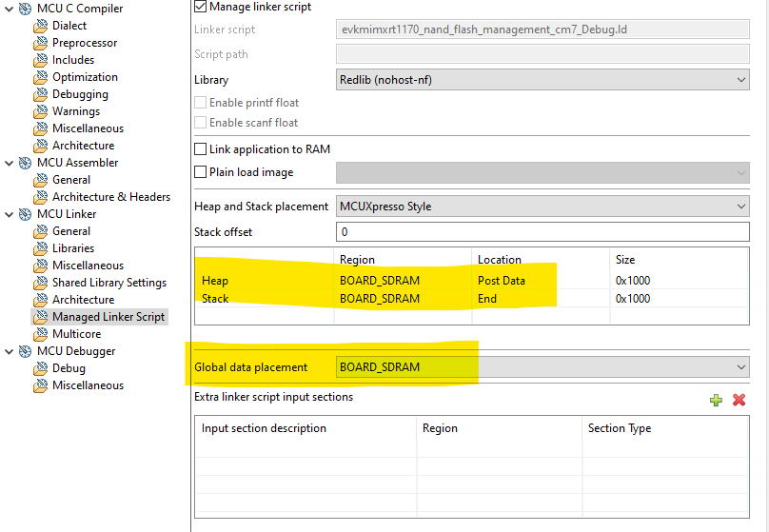Image resolution: width=769 pixels, height=532 pixels.
Task: Click the red delete input section icon
Action: pyautogui.click(x=739, y=401)
